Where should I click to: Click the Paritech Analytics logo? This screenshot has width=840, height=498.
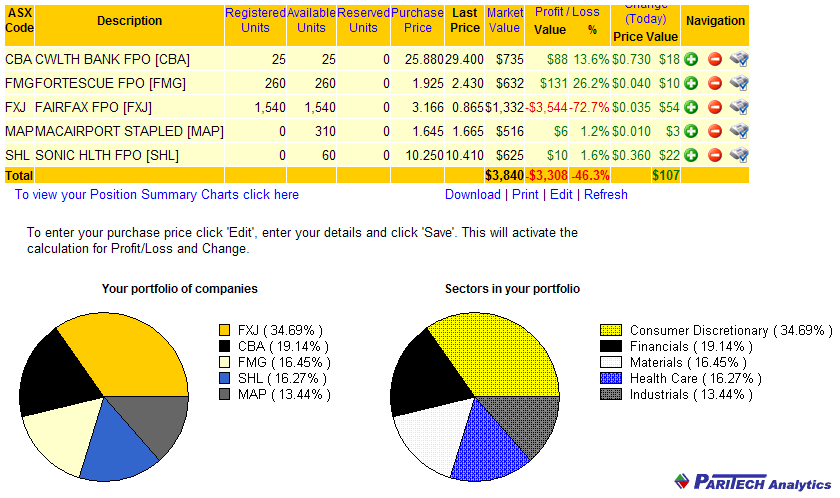click(x=753, y=482)
